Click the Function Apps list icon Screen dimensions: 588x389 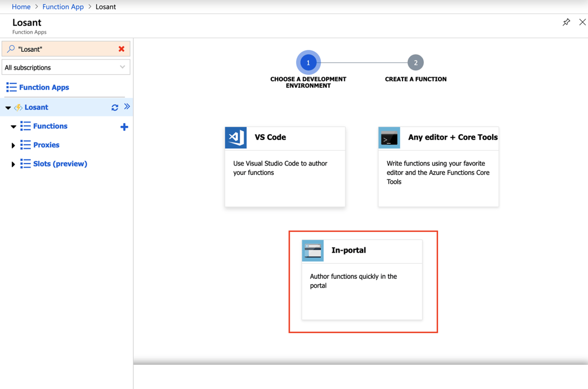pos(12,87)
